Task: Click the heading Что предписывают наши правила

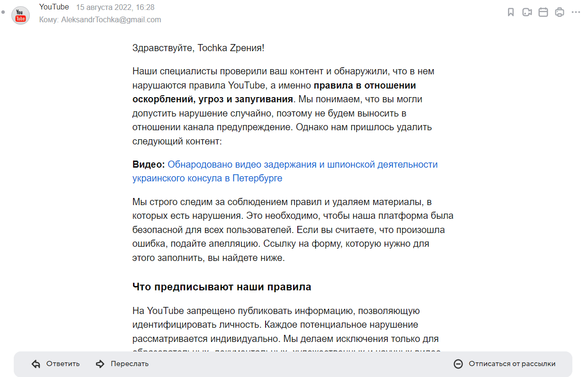Action: pyautogui.click(x=222, y=287)
